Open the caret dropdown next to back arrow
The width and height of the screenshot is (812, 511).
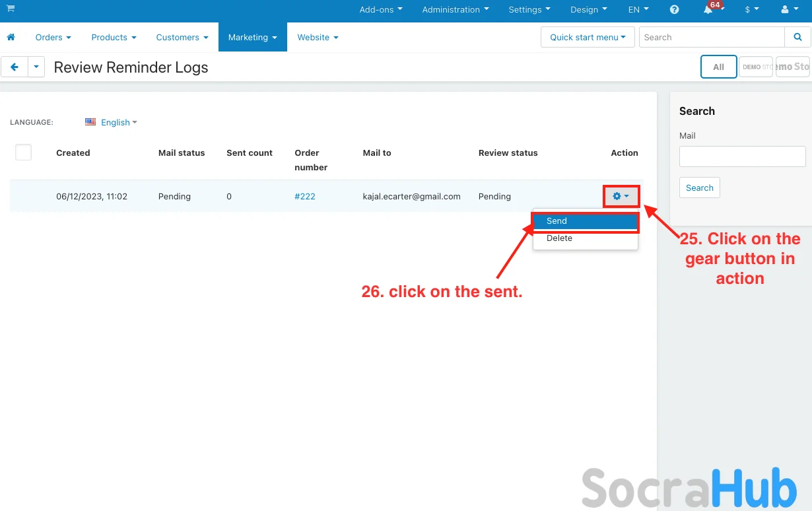coord(36,67)
